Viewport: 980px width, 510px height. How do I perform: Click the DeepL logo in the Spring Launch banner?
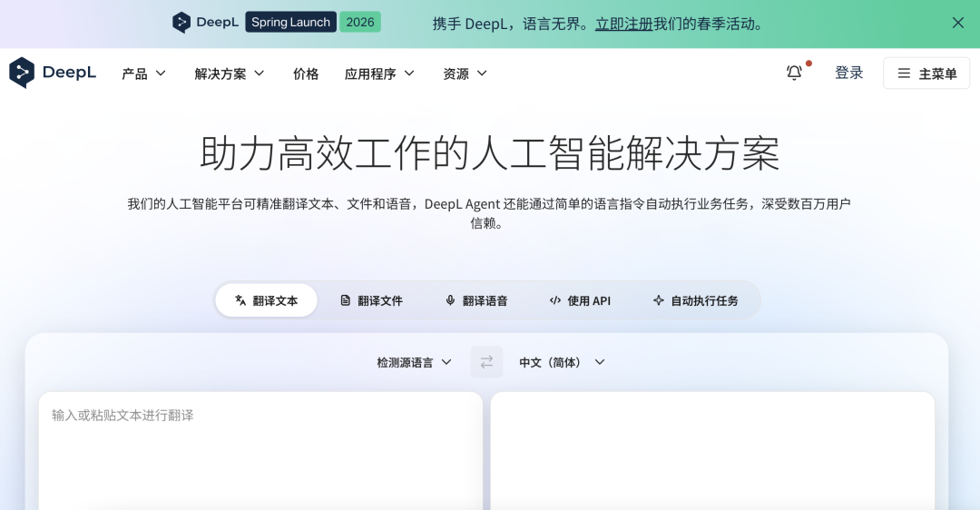pos(205,23)
